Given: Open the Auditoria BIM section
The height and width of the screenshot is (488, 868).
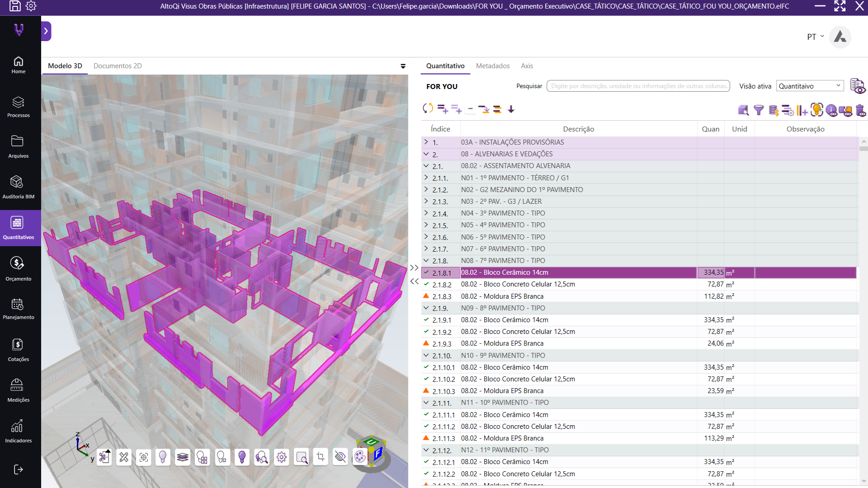Looking at the screenshot, I should 18,188.
